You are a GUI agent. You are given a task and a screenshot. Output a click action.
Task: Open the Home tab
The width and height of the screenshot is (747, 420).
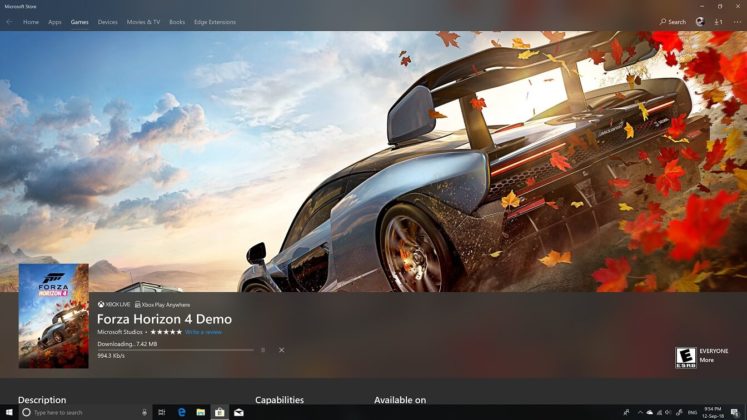31,22
